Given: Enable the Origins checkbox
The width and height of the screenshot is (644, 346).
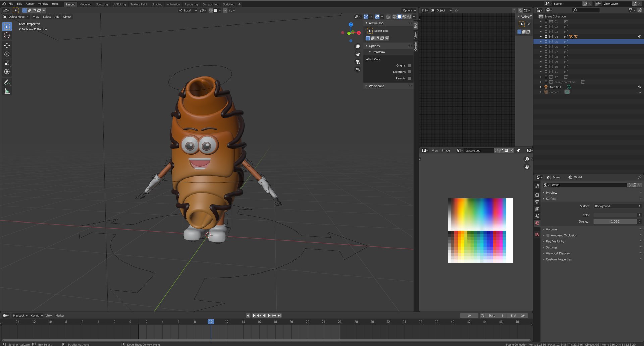Looking at the screenshot, I should coord(409,66).
